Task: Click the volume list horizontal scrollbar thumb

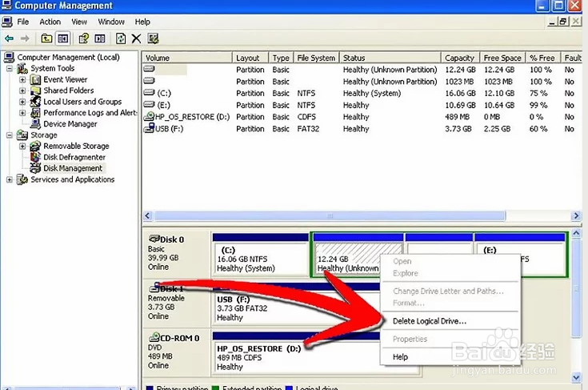Action: (330, 216)
